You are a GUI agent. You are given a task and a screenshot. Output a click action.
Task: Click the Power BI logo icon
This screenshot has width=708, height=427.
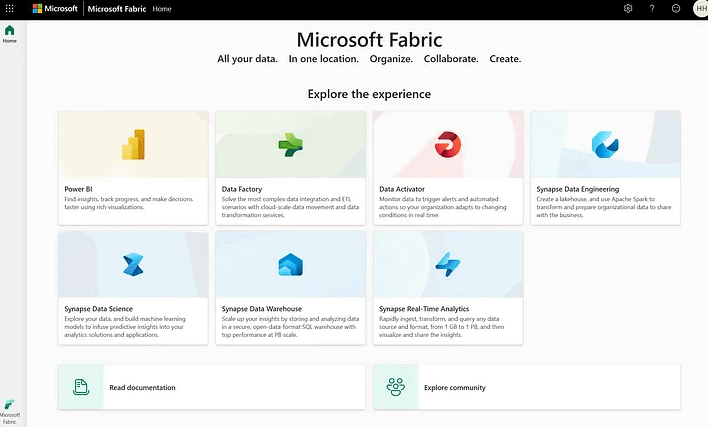click(133, 145)
